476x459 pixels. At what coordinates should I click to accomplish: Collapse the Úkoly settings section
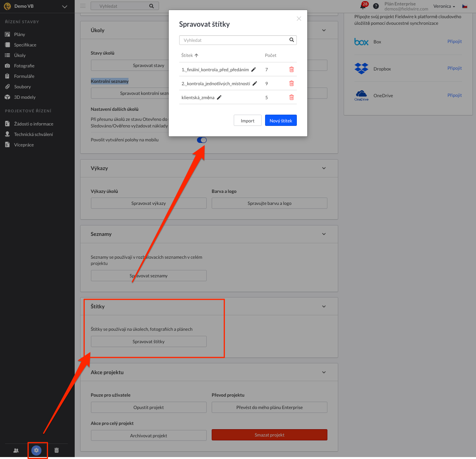tap(324, 30)
